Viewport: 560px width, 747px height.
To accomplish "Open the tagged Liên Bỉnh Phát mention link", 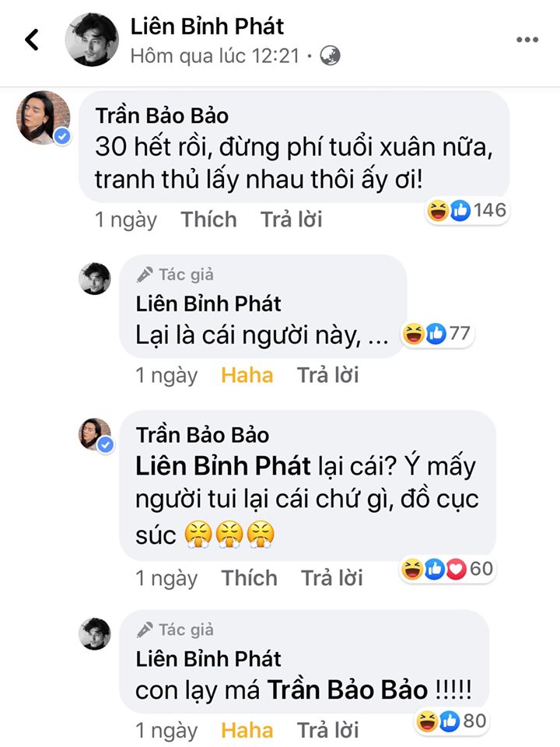I will pyautogui.click(x=223, y=466).
